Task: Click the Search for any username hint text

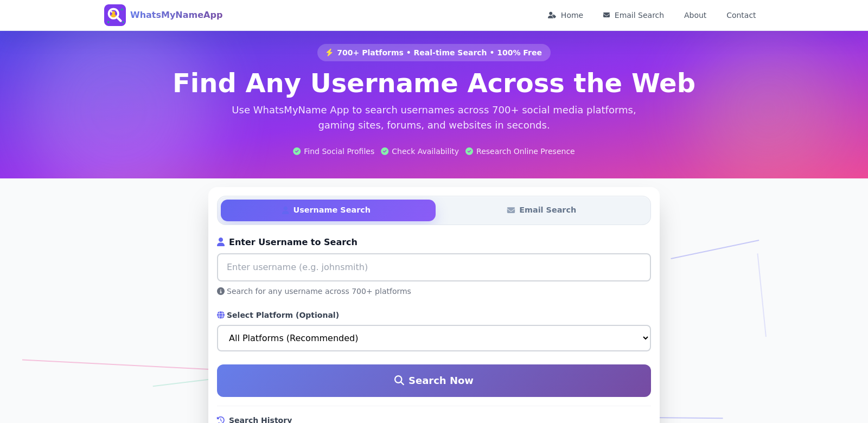Action: (x=319, y=291)
